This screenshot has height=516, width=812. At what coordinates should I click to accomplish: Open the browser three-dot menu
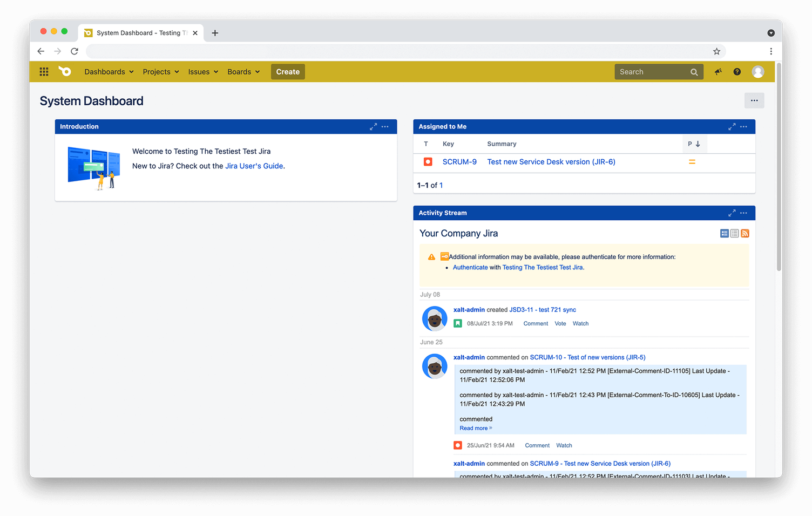[x=771, y=51]
